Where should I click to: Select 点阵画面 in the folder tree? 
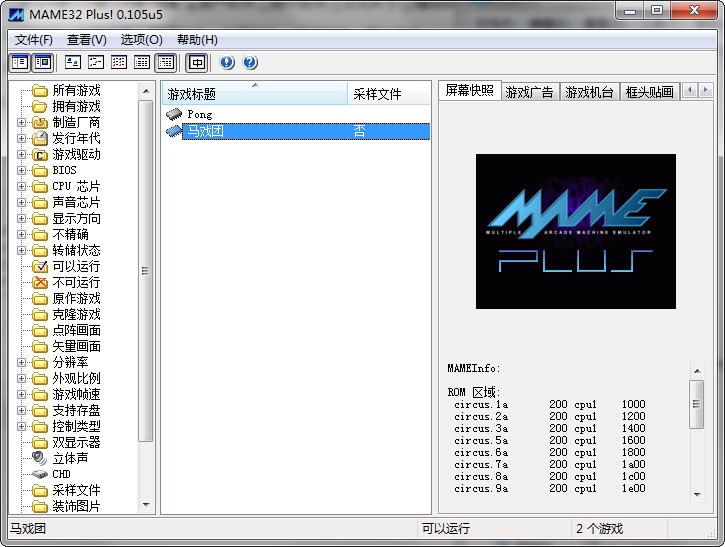tap(76, 330)
